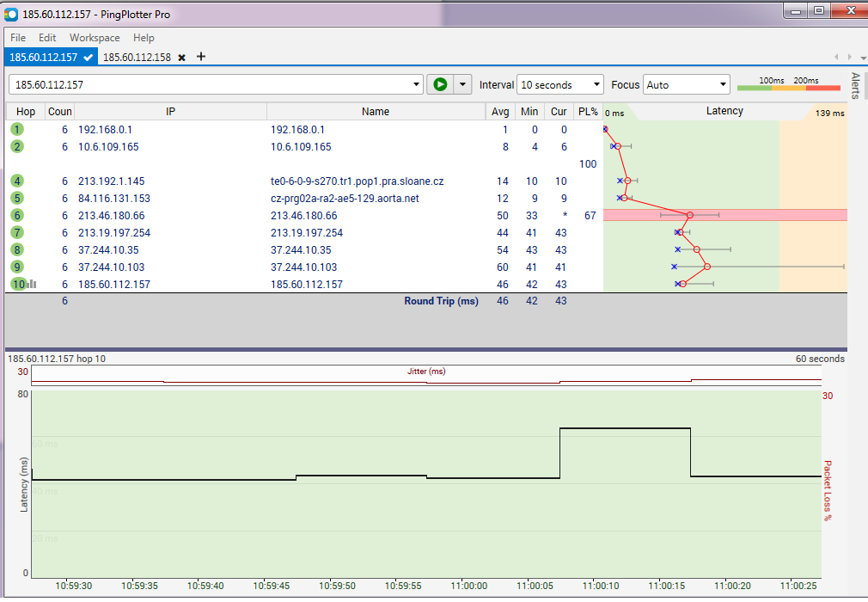Click the hop 6 number icon
Screen dimensions: 868x602
17,215
